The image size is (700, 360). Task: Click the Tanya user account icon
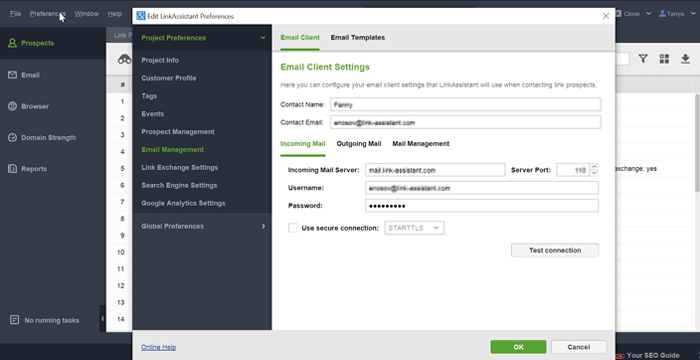pyautogui.click(x=662, y=14)
